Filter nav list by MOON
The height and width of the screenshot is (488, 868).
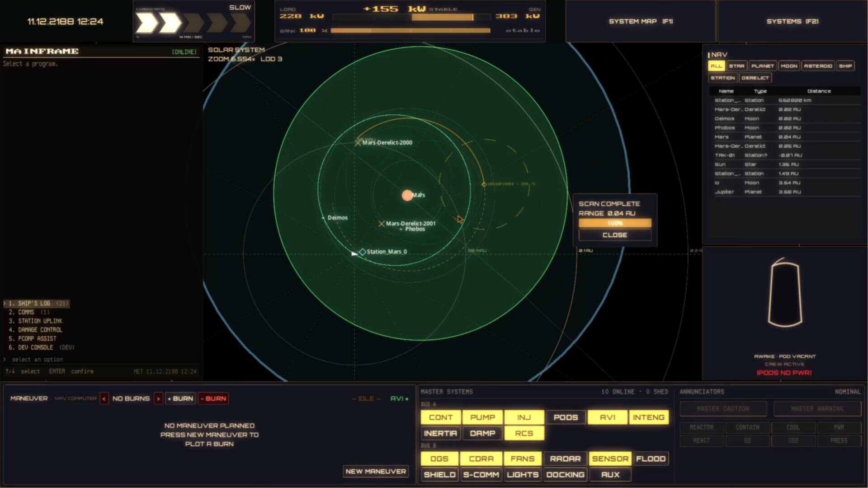[789, 66]
